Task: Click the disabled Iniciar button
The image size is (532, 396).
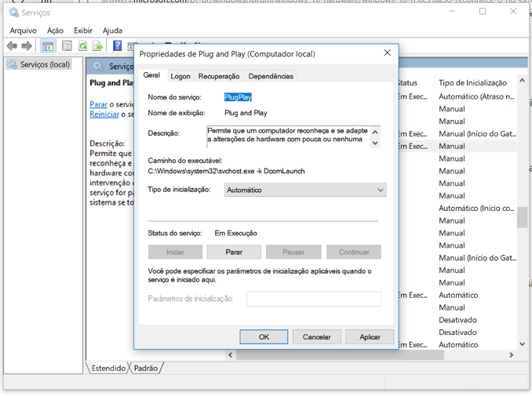Action: [175, 252]
